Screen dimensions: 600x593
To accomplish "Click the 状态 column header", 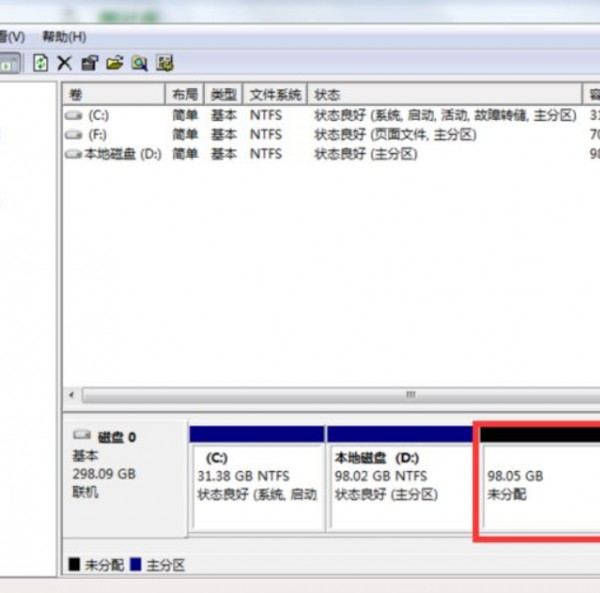I will (x=445, y=94).
